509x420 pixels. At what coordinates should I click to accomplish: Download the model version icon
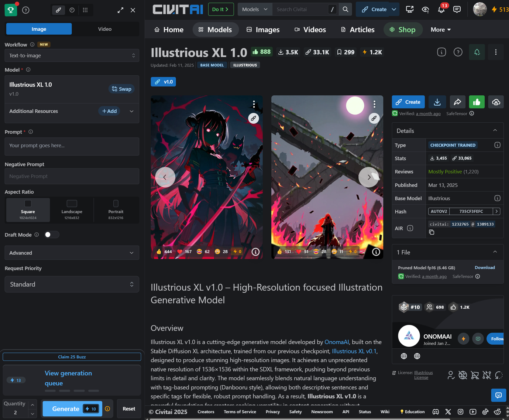coord(437,102)
